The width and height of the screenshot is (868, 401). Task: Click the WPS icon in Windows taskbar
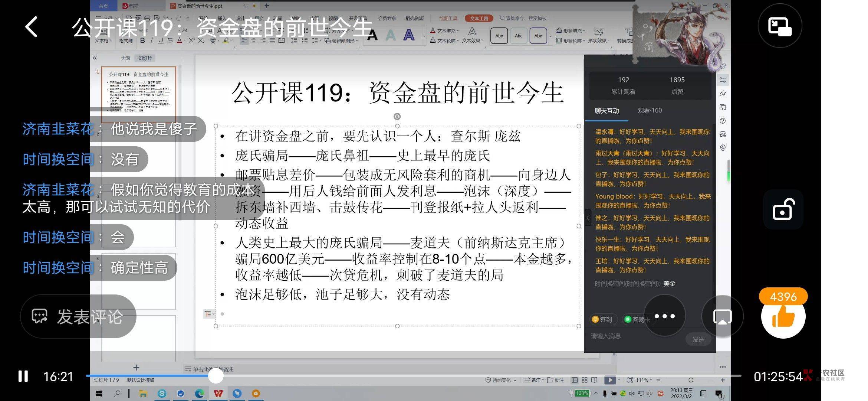218,394
